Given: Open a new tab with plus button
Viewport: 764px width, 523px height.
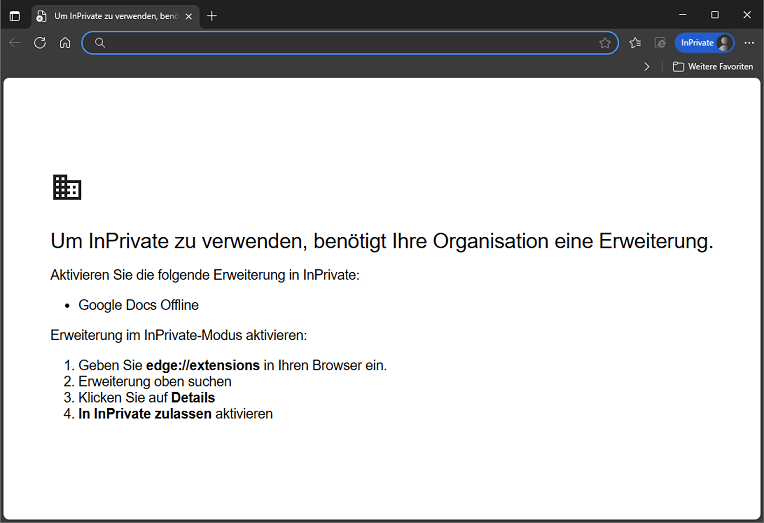Looking at the screenshot, I should (x=212, y=16).
